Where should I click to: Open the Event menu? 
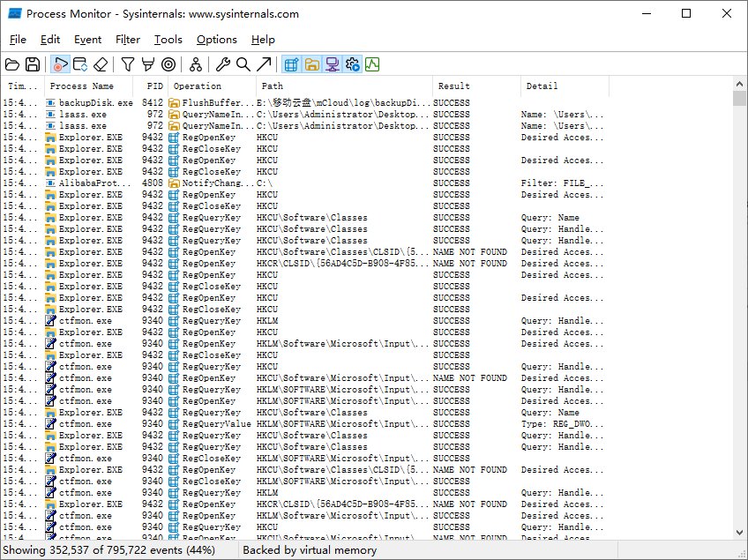[88, 40]
